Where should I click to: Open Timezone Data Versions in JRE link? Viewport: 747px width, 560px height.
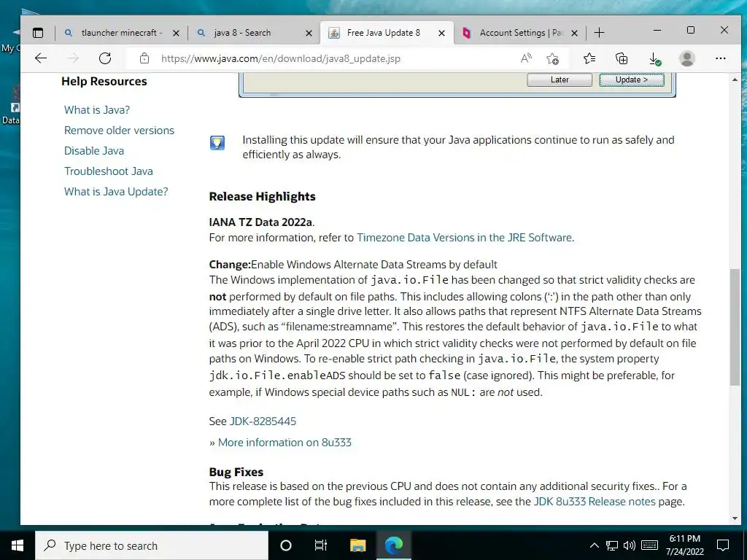point(464,238)
